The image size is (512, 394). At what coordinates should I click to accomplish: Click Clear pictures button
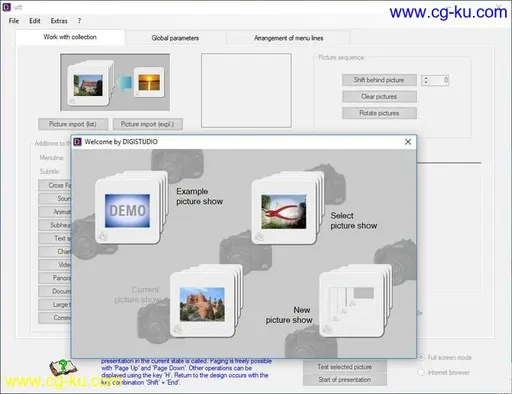pyautogui.click(x=379, y=97)
